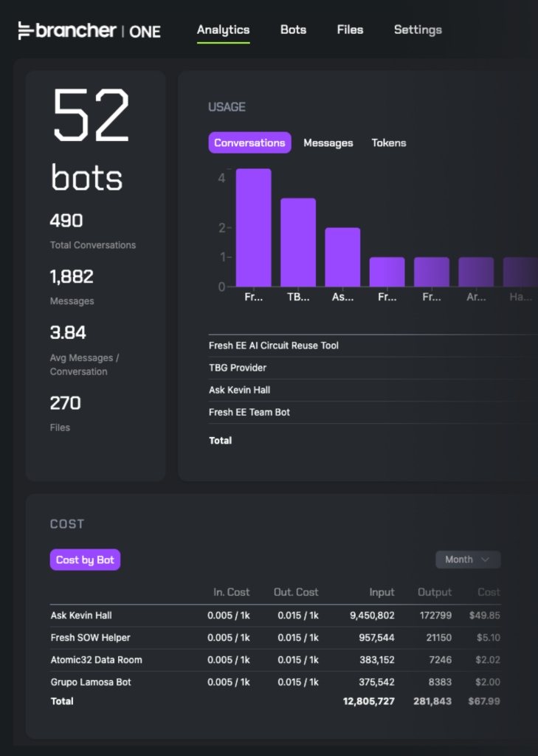
Task: Switch to the Bots tab
Action: point(293,30)
